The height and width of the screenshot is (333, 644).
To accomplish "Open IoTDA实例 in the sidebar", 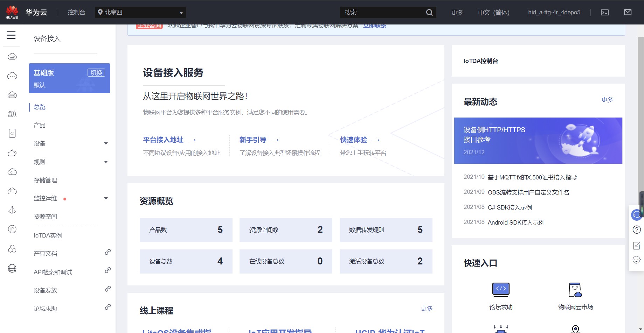I will point(48,235).
